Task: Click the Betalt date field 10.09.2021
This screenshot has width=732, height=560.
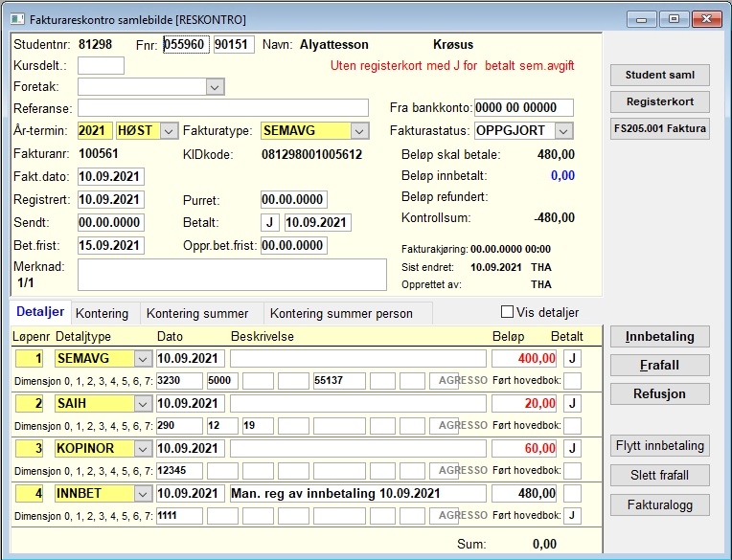Action: click(x=318, y=222)
